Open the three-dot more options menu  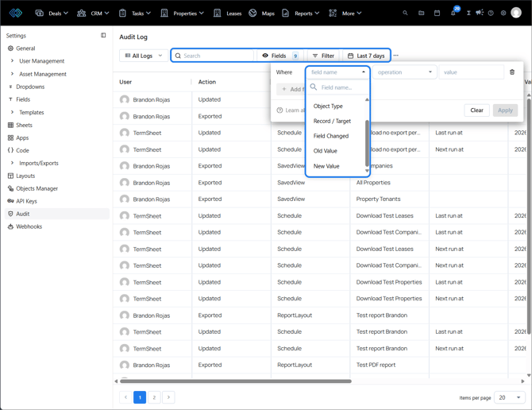click(x=396, y=56)
